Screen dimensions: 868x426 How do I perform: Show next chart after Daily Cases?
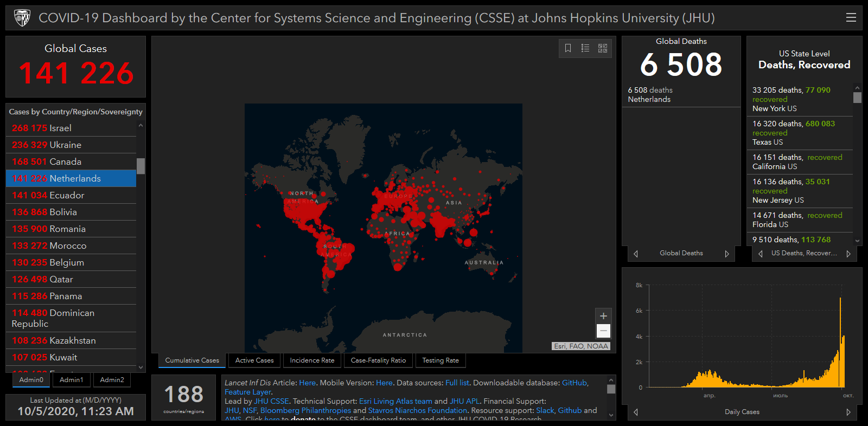848,412
